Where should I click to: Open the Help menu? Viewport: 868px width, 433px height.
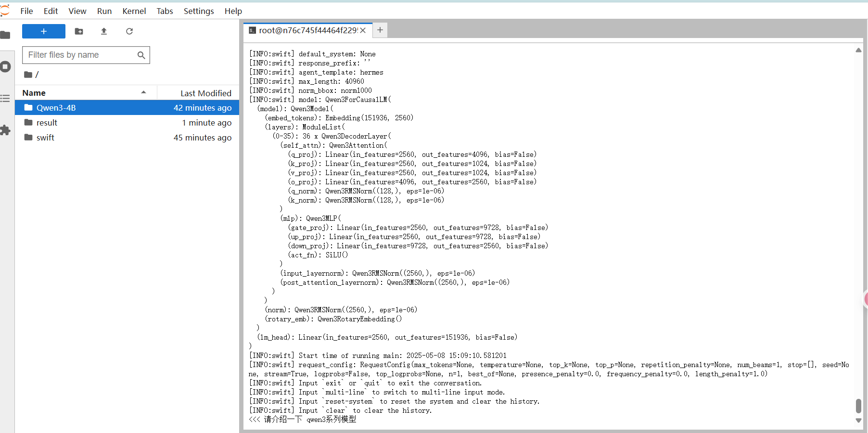tap(233, 11)
